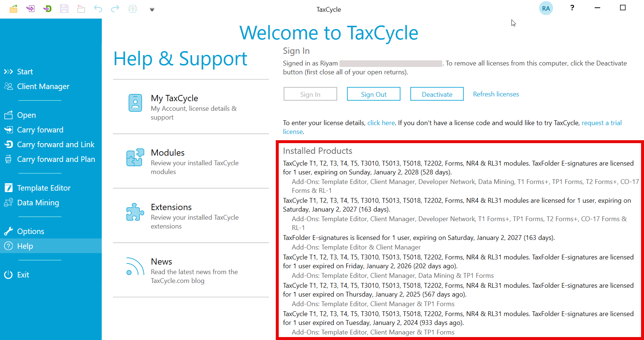Screen dimensions: 644x340
Task: Click the Exit power icon
Action: [8, 275]
